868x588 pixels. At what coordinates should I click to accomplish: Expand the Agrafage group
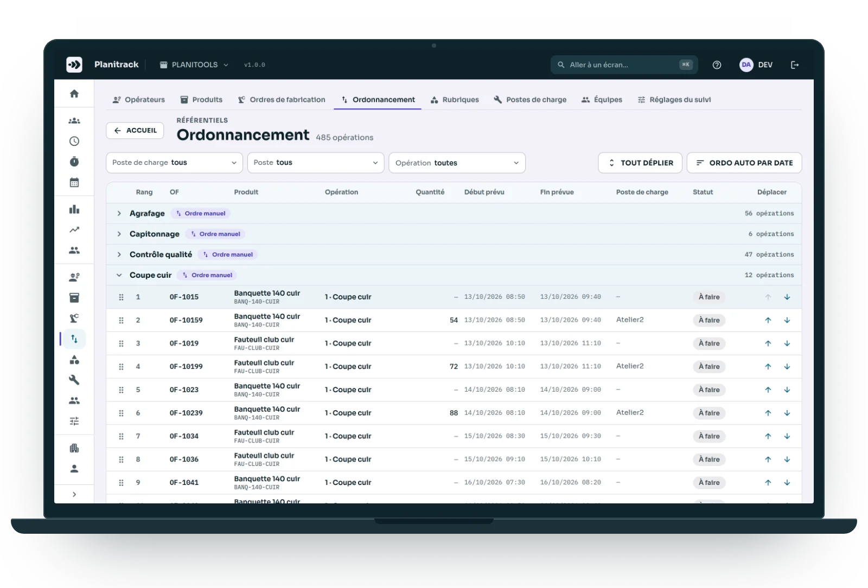(119, 214)
